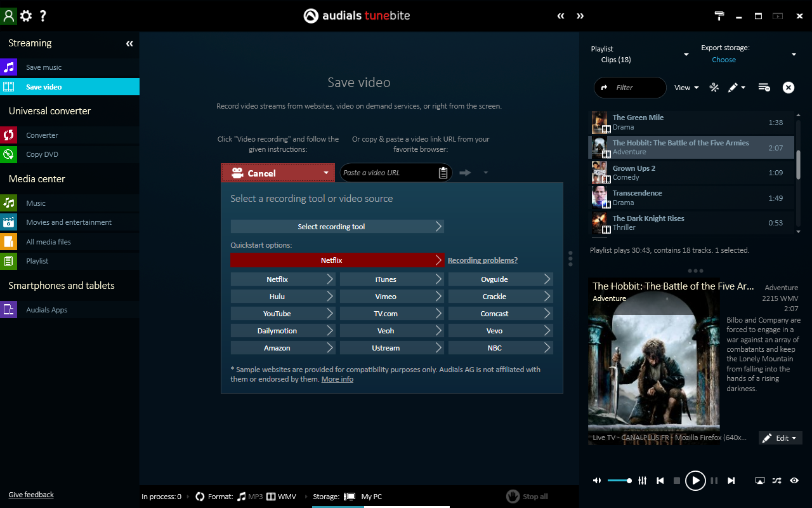Image resolution: width=812 pixels, height=508 pixels.
Task: Open the equalizer settings icon
Action: pos(643,481)
